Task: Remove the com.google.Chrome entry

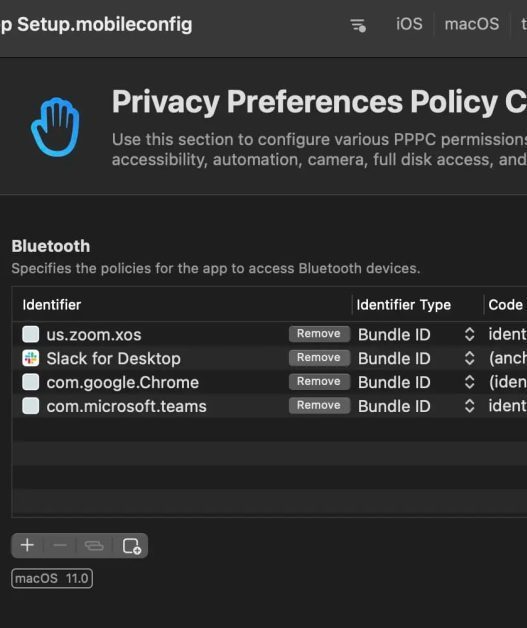Action: (319, 382)
